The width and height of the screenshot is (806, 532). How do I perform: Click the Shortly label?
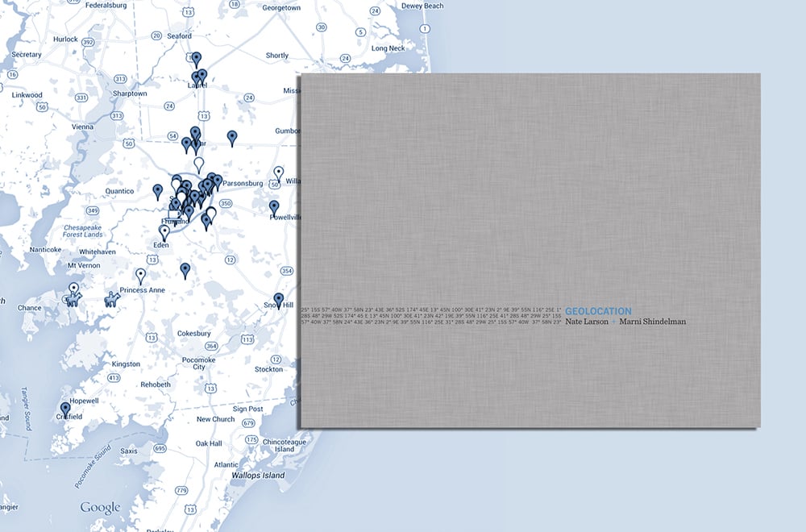click(277, 56)
